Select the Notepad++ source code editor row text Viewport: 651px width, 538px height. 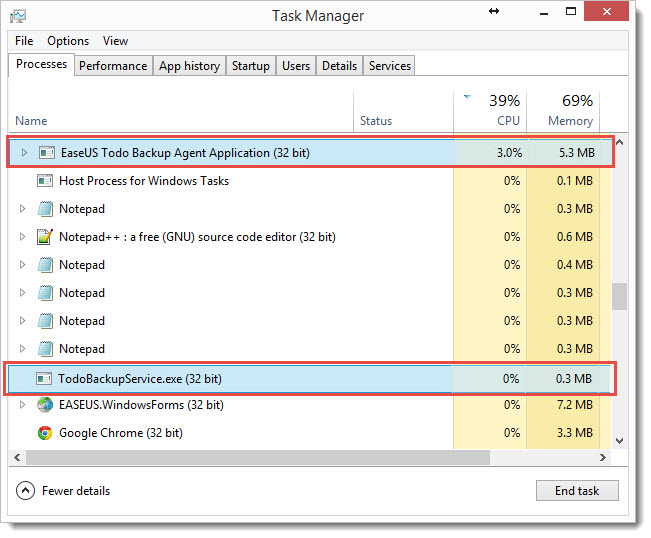(197, 237)
